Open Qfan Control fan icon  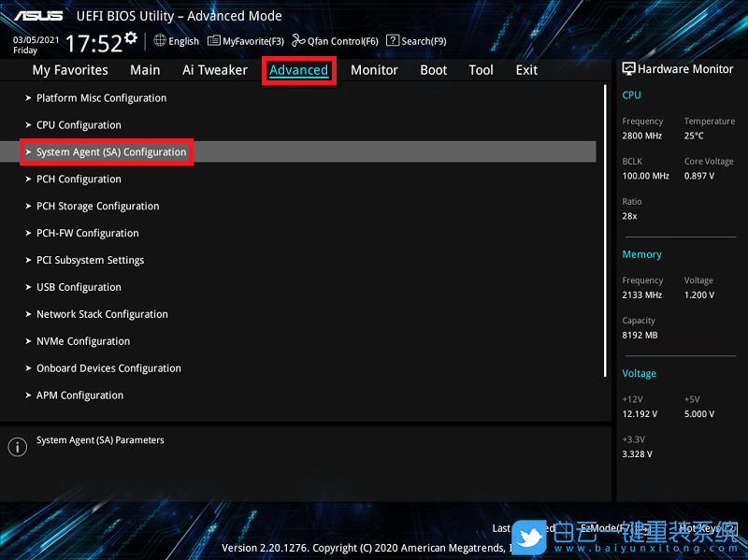(298, 40)
